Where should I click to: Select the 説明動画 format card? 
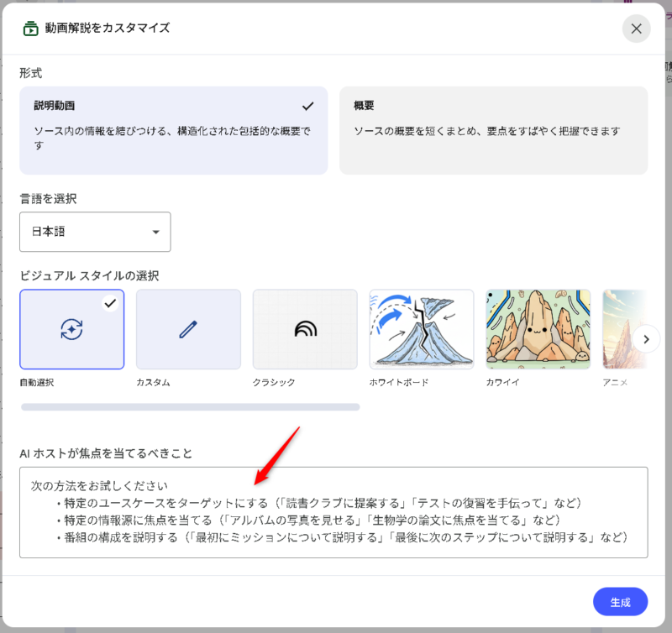173,130
